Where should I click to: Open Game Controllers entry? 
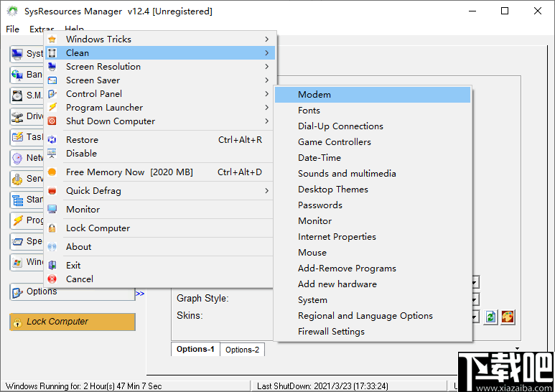[373, 142]
